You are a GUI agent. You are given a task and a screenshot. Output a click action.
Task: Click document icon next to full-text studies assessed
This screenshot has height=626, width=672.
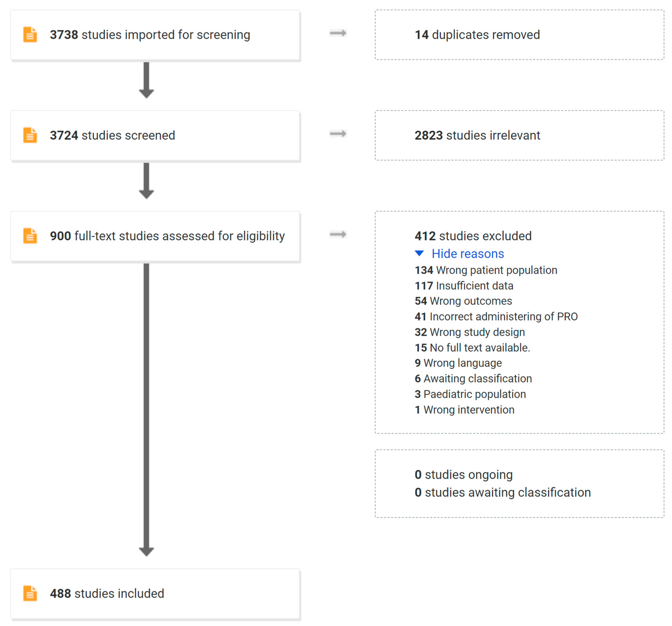click(30, 236)
